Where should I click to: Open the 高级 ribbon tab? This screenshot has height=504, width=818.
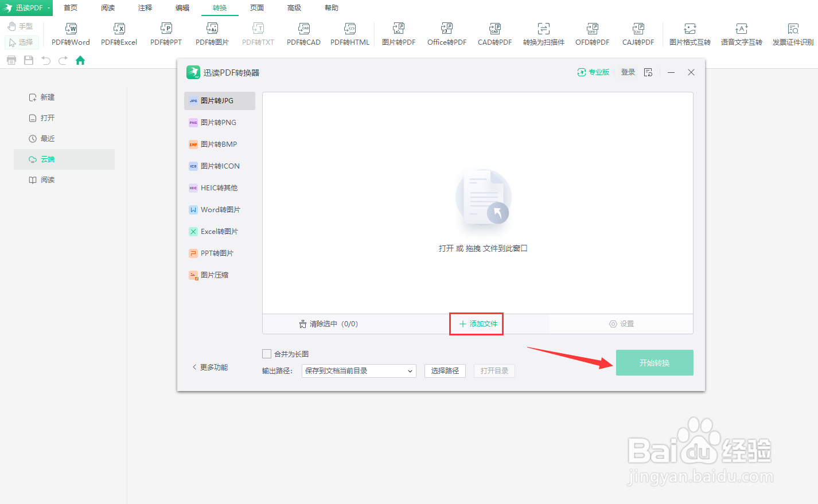[294, 7]
